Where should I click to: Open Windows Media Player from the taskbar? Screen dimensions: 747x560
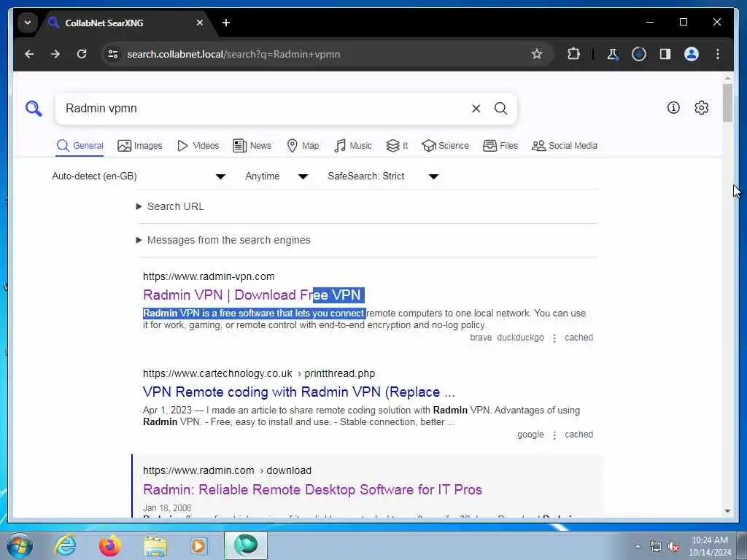[x=198, y=545]
